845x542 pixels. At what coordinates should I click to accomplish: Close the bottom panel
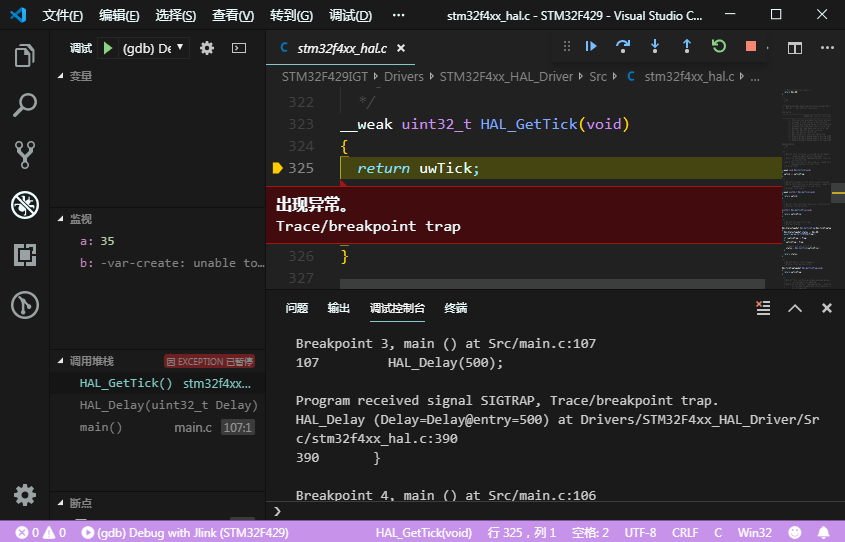click(x=827, y=308)
